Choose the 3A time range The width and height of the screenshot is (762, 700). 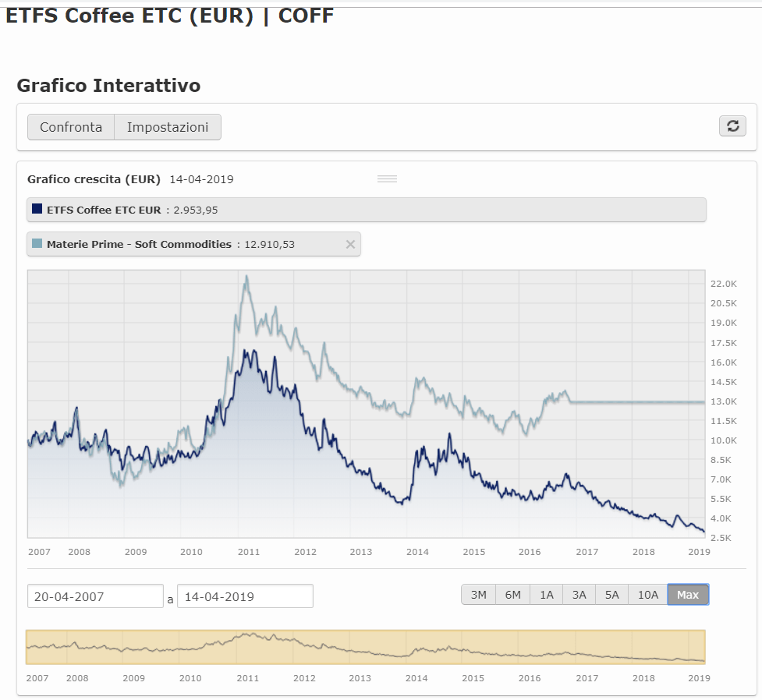tap(579, 595)
